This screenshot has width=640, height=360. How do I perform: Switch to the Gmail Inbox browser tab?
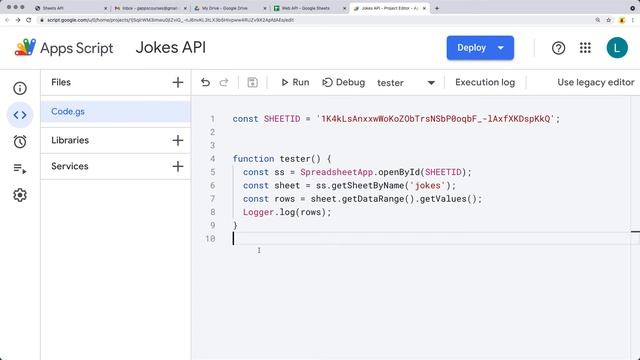(x=150, y=8)
